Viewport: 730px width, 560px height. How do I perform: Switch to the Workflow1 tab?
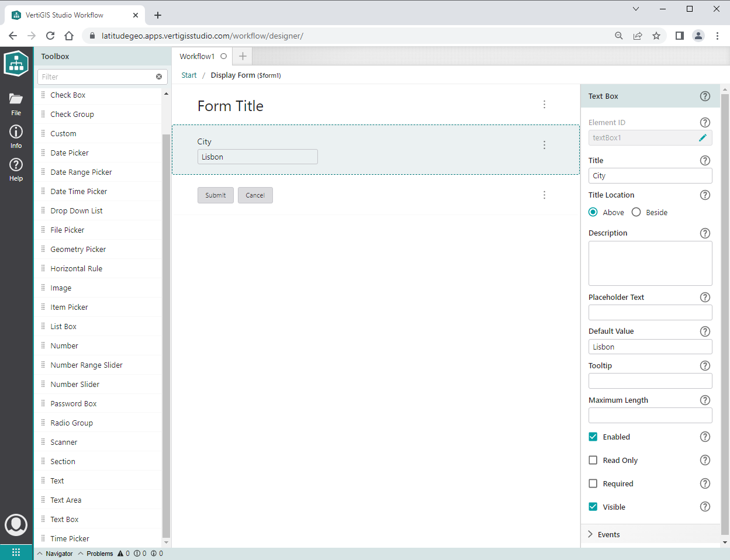(x=197, y=57)
